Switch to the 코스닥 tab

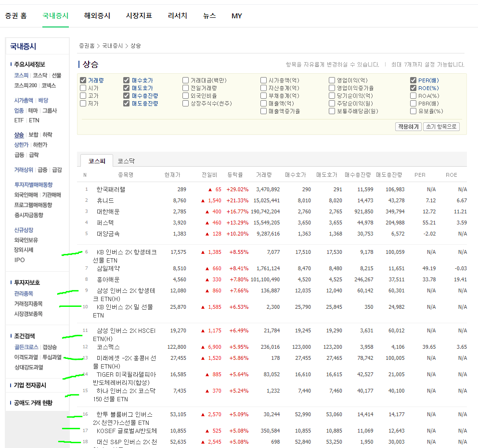126,161
